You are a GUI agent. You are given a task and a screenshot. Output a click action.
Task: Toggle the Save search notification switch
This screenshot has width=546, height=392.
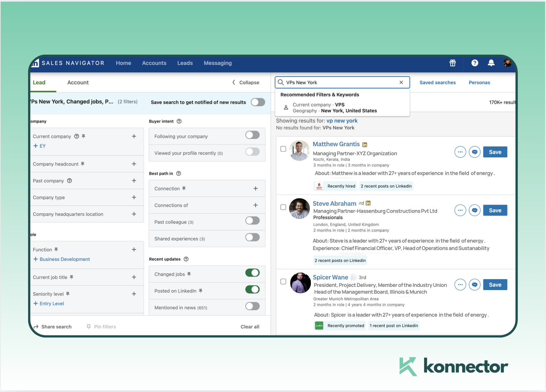[258, 102]
